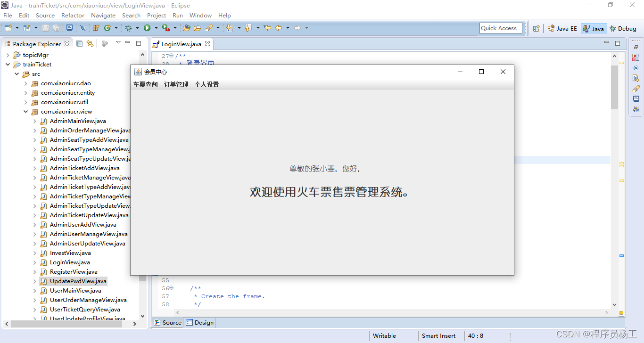Toggle Smart Insert mode in the status bar

(x=438, y=335)
